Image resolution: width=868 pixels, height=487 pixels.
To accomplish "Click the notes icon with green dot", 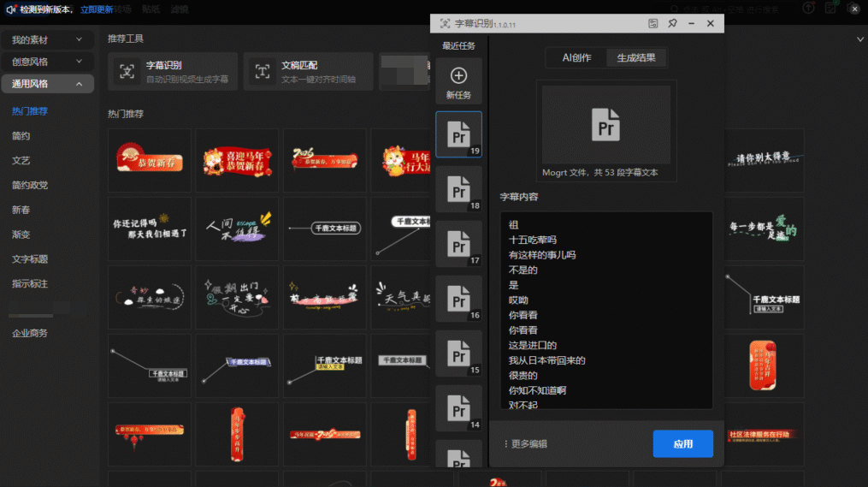I will [830, 8].
